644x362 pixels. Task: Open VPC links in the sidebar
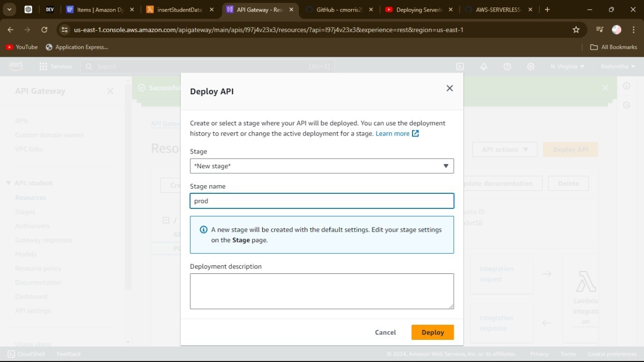(29, 149)
